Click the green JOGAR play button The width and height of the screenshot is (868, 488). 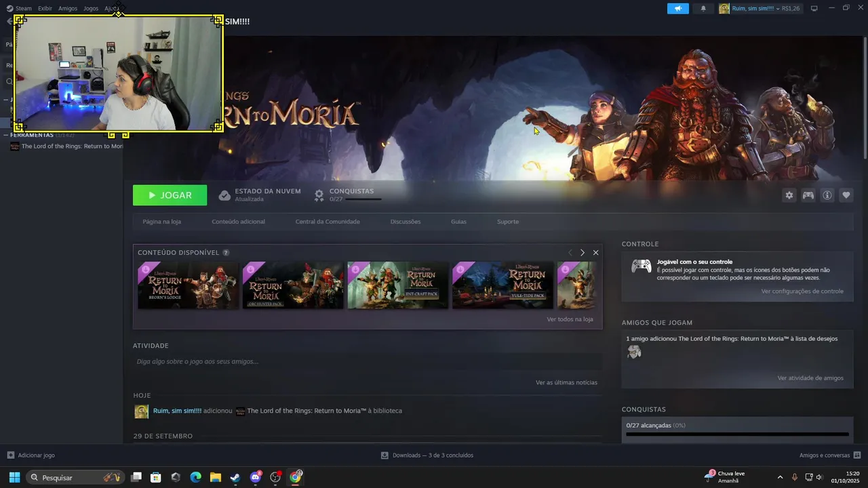click(x=170, y=195)
